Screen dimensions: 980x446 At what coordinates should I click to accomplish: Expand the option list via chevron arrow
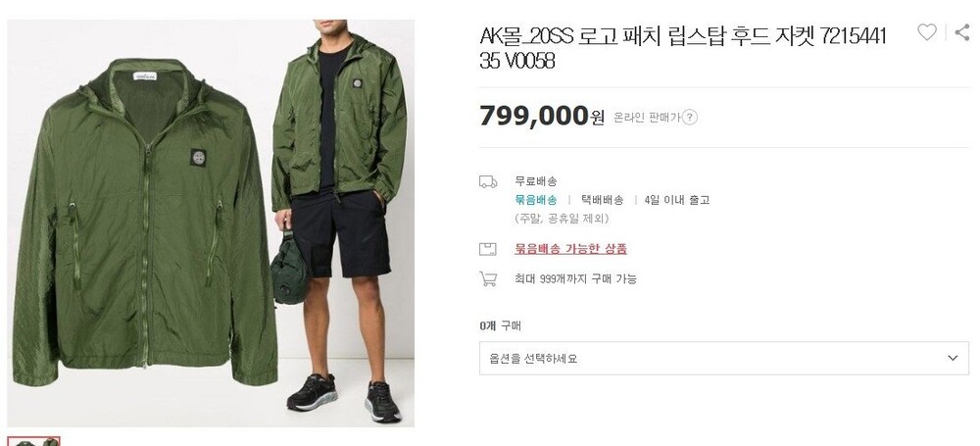pyautogui.click(x=953, y=359)
